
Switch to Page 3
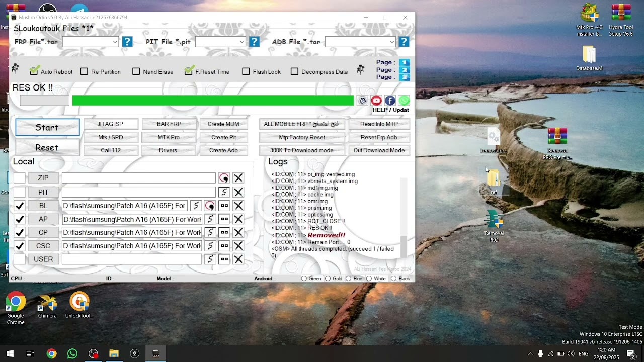click(x=405, y=77)
